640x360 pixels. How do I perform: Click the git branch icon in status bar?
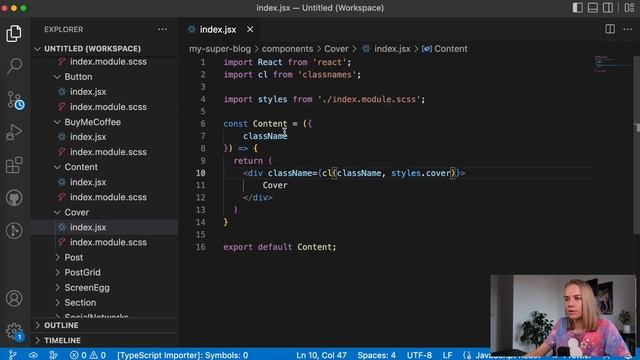tap(12, 355)
